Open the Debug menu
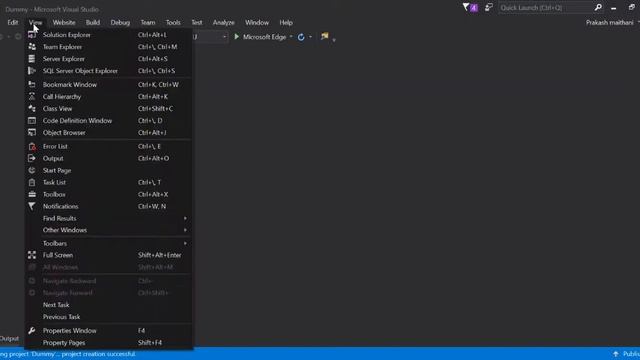The image size is (640, 360). (120, 22)
